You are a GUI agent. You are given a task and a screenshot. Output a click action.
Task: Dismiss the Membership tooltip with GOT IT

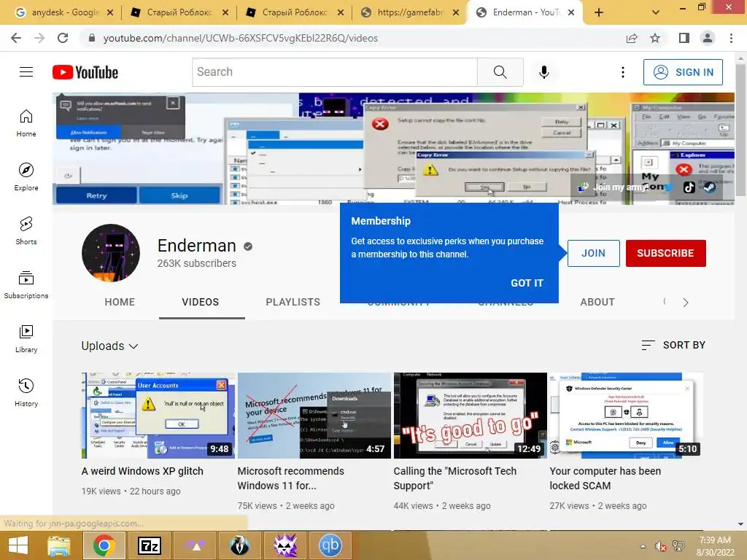coord(527,283)
